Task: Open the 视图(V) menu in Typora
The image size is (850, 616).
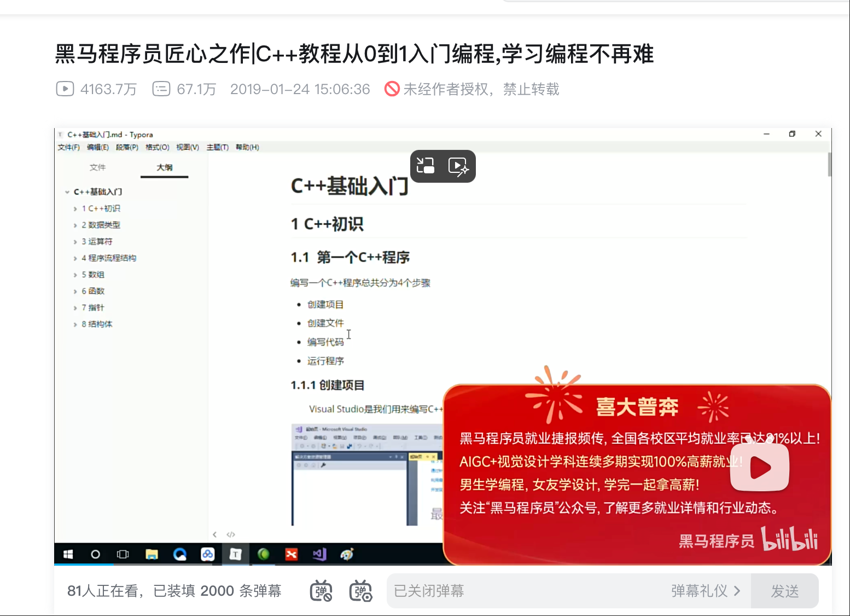Action: [188, 147]
